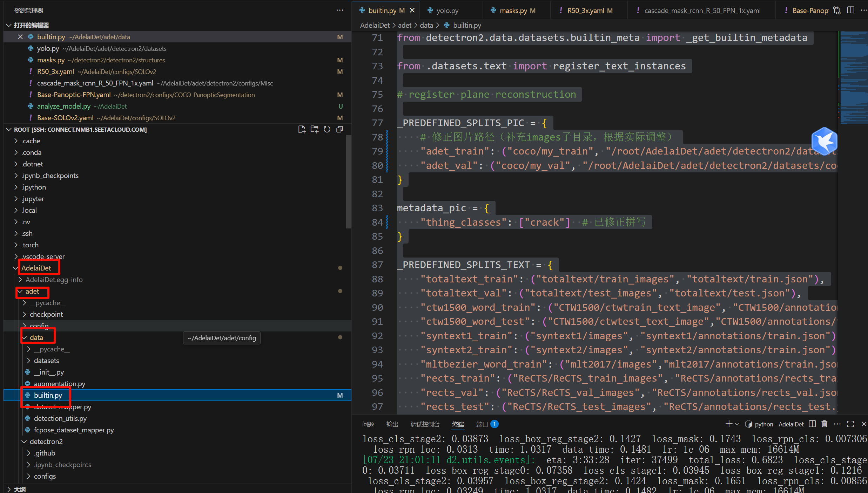Open detection_utils.py from the file tree
Viewport: 868px width, 493px height.
[x=60, y=418]
